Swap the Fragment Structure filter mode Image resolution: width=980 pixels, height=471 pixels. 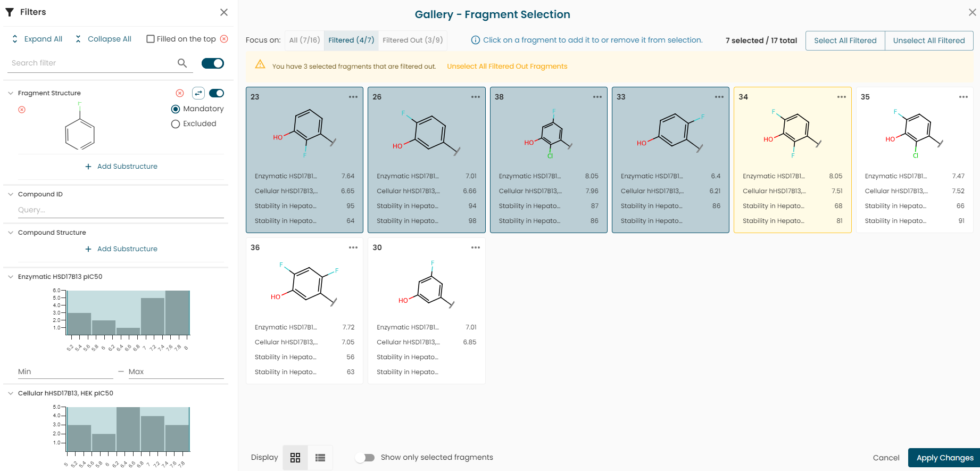tap(198, 93)
